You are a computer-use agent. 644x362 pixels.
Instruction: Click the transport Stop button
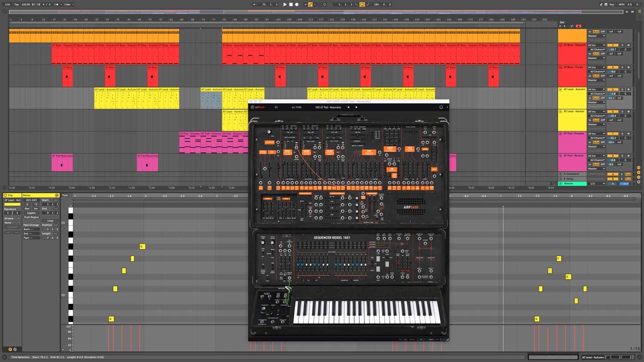[291, 4]
